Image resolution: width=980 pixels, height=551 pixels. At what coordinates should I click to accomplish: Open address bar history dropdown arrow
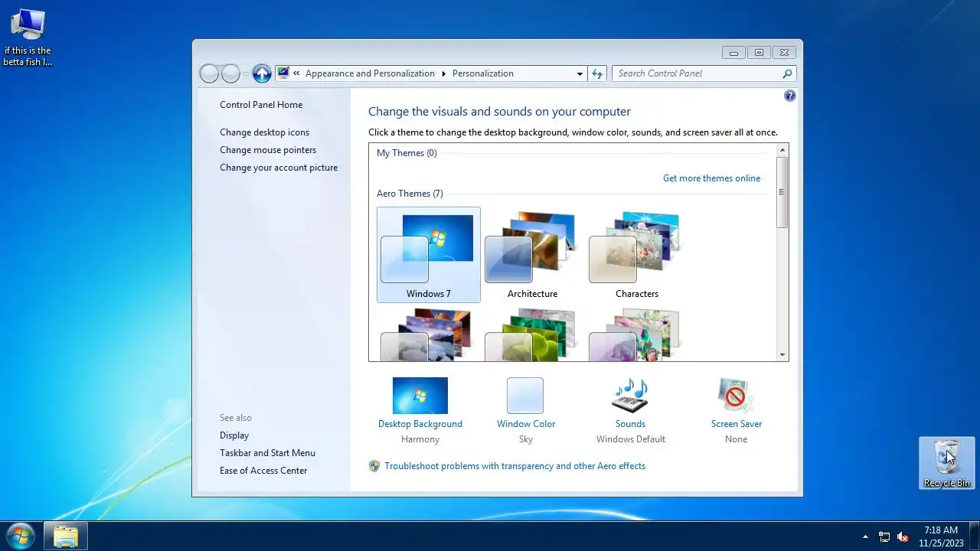pyautogui.click(x=580, y=73)
